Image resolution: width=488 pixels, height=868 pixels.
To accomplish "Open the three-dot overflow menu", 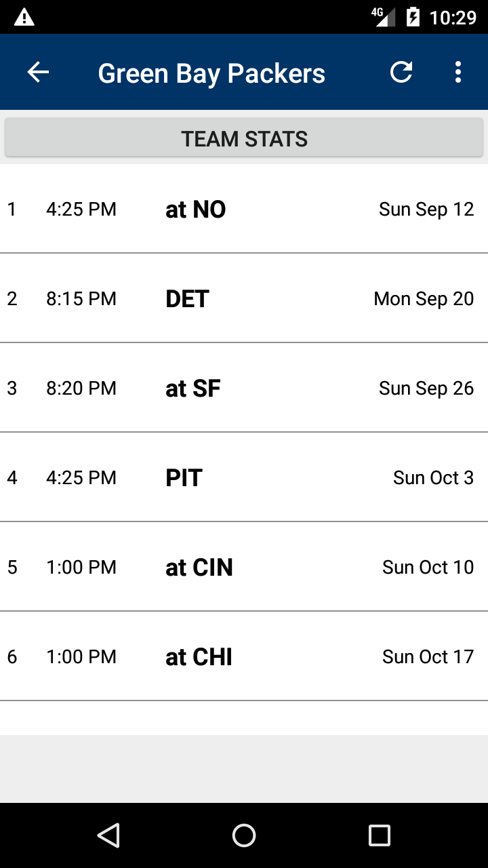I will [x=458, y=72].
